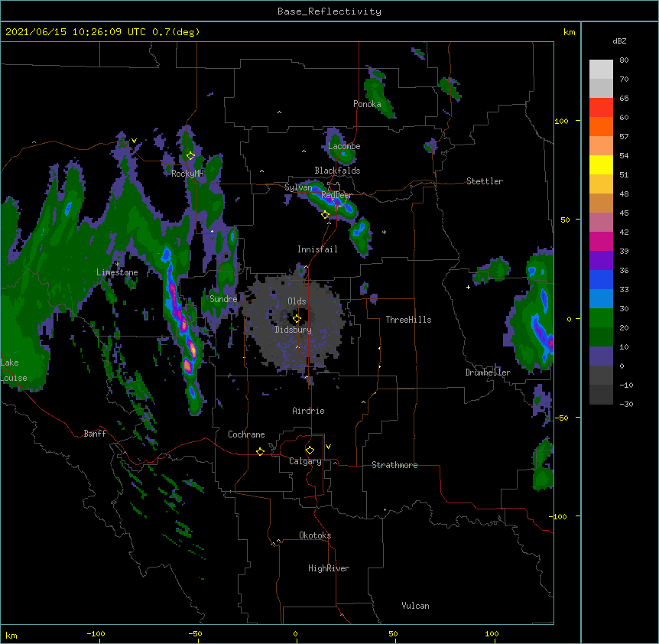Image resolution: width=659 pixels, height=644 pixels.
Task: Click the Vulcan label
Action: tap(415, 606)
